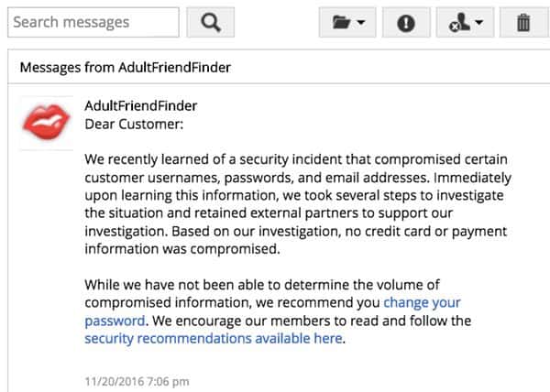Expand the folder button dropdown arrow
550x392 pixels.
361,24
